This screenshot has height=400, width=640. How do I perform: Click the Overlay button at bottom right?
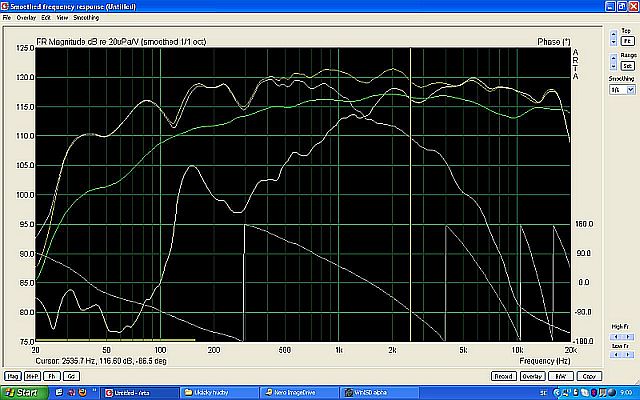point(532,376)
